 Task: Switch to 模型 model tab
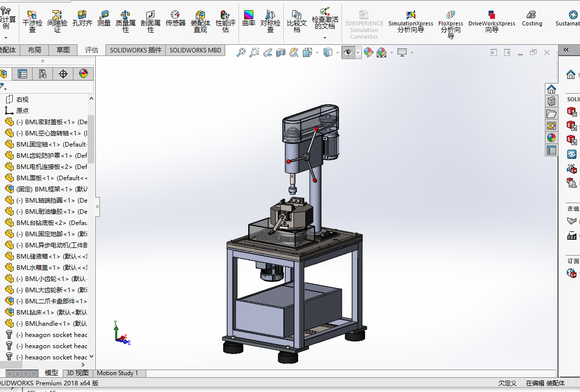coord(51,373)
